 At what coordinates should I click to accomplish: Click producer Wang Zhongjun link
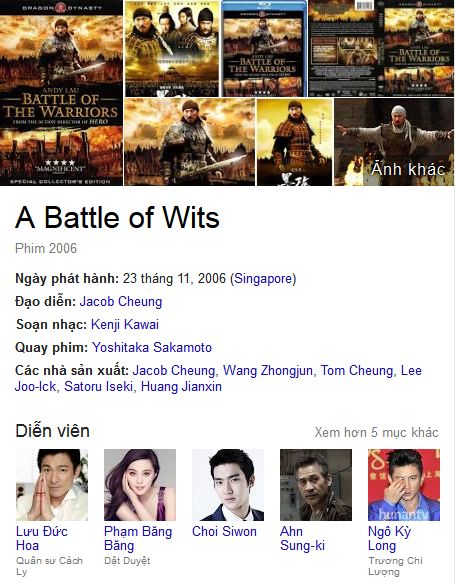[268, 371]
